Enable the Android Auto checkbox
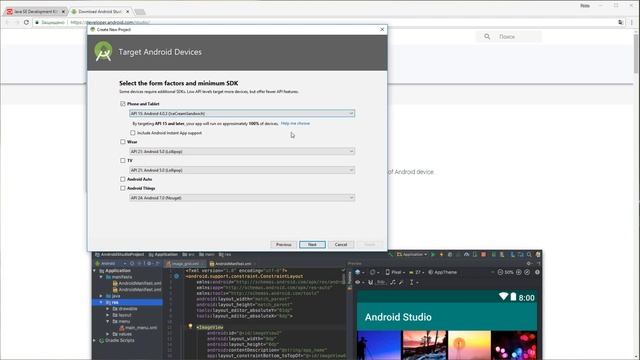The height and width of the screenshot is (360, 640). pos(123,179)
